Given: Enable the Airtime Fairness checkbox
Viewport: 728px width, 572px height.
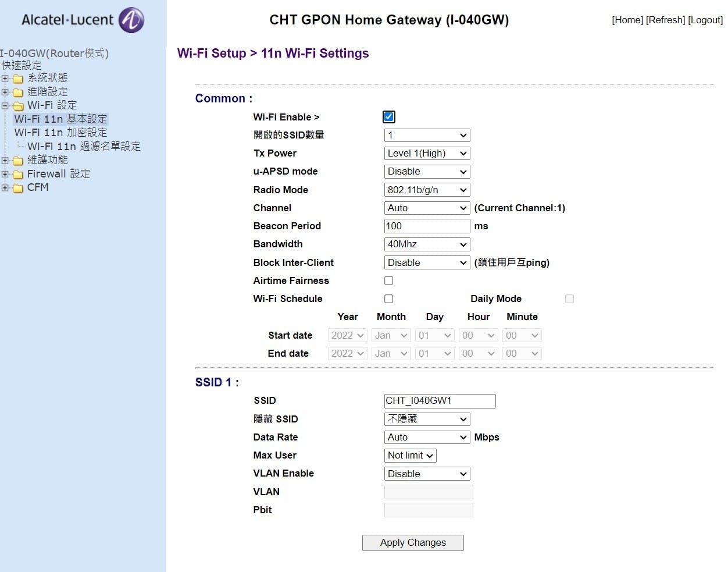Looking at the screenshot, I should (389, 280).
